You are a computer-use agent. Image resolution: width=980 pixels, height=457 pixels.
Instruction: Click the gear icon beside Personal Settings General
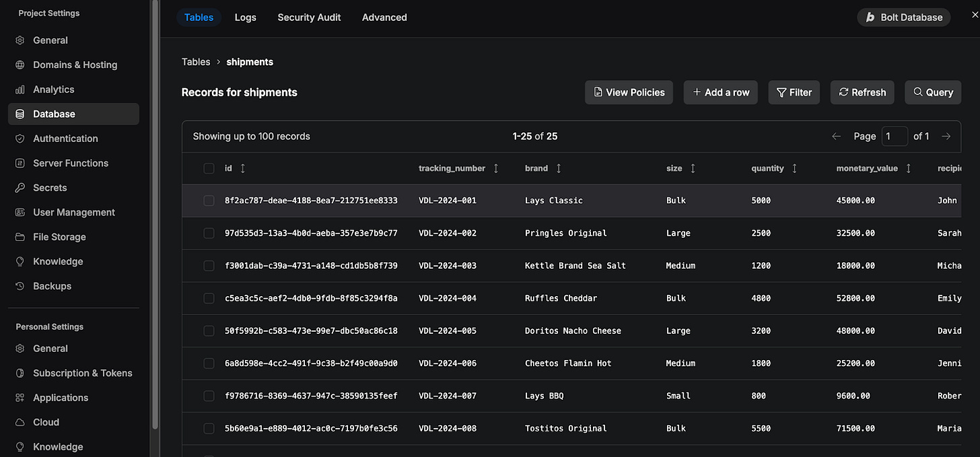[20, 349]
